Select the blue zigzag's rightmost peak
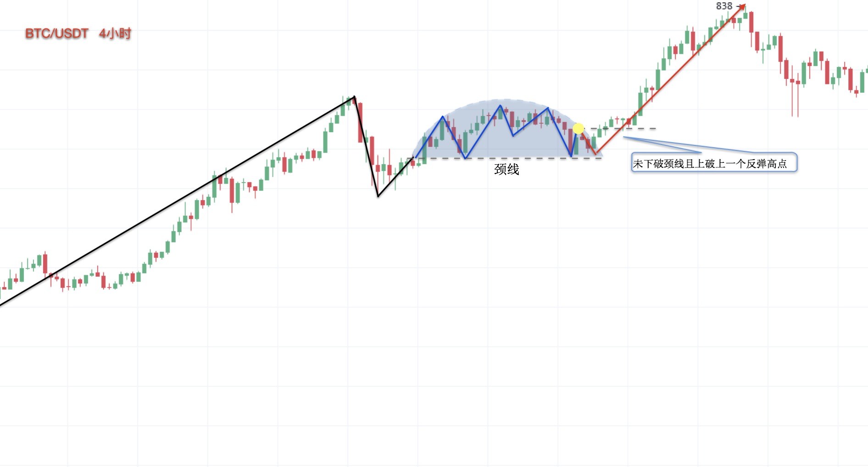Viewport: 868px width, 467px height. pos(548,108)
